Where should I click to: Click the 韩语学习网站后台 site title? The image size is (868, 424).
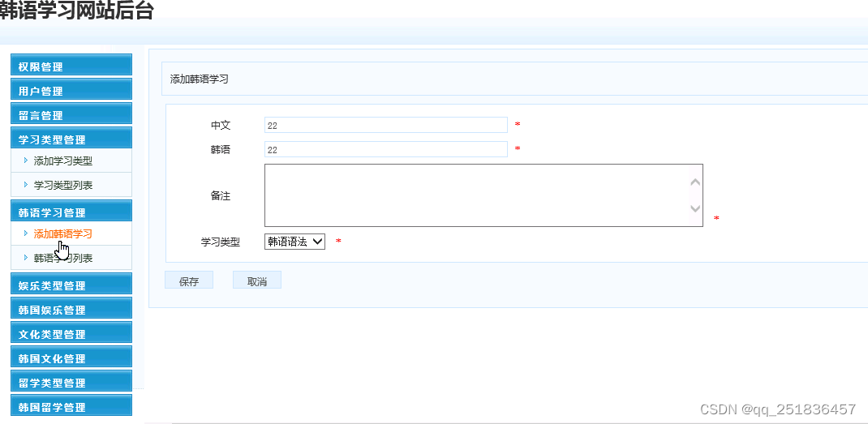[75, 11]
